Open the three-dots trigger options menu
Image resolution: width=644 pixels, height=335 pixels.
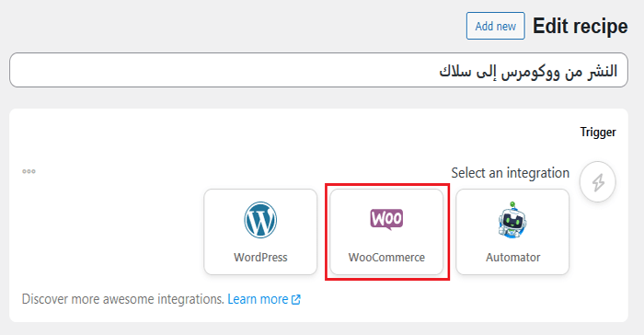[29, 171]
